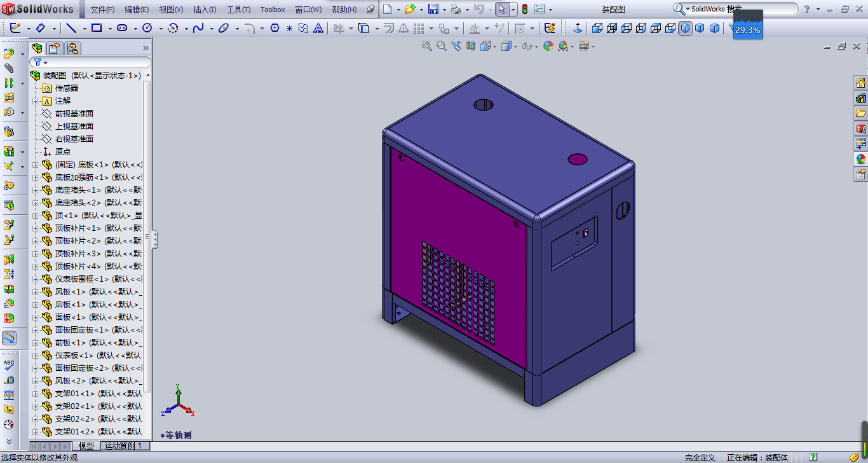Open the Toolbox menu

point(273,10)
